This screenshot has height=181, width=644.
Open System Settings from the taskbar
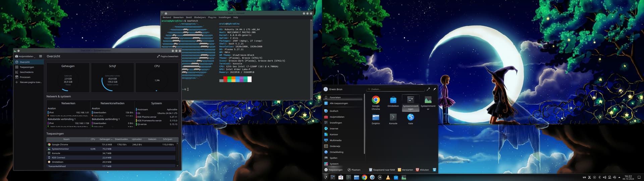pyautogui.click(x=333, y=177)
